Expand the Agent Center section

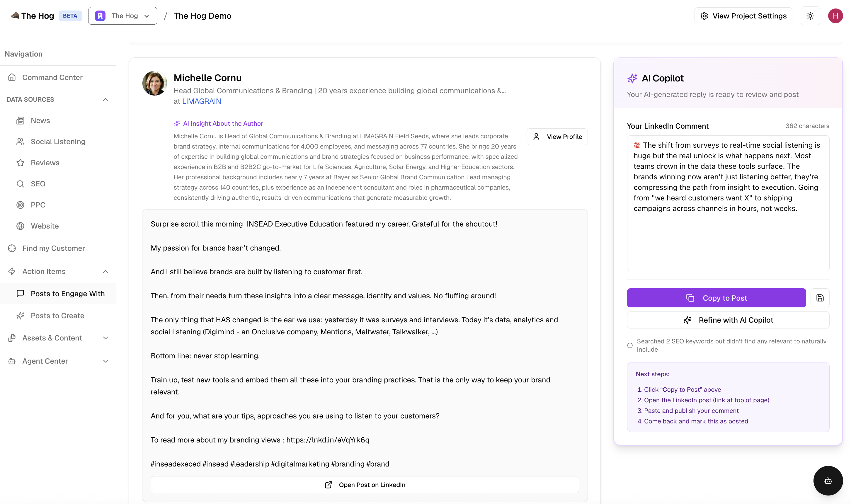[105, 361]
